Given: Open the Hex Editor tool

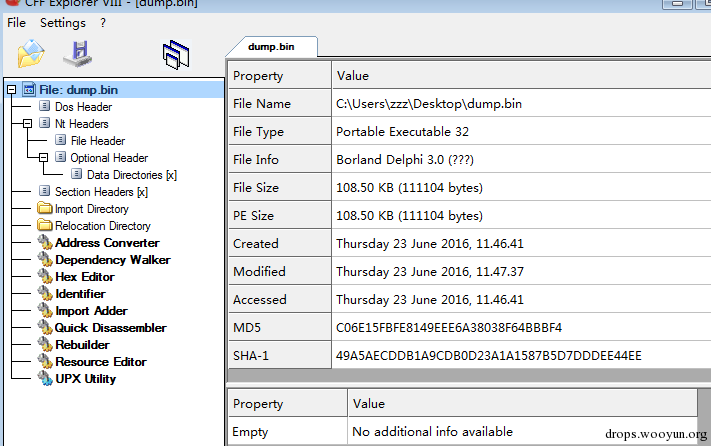Looking at the screenshot, I should click(x=84, y=277).
